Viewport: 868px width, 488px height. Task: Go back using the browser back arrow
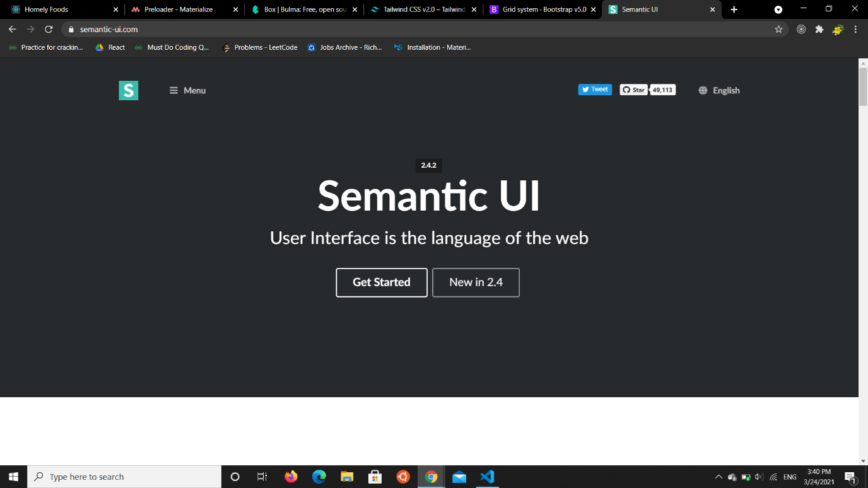coord(13,29)
